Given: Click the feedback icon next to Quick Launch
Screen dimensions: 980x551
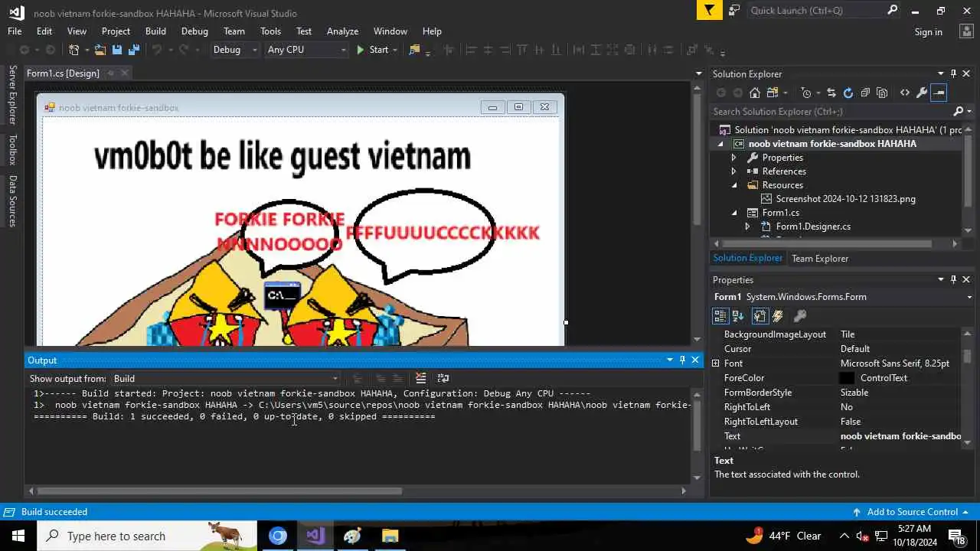Looking at the screenshot, I should click(x=734, y=10).
